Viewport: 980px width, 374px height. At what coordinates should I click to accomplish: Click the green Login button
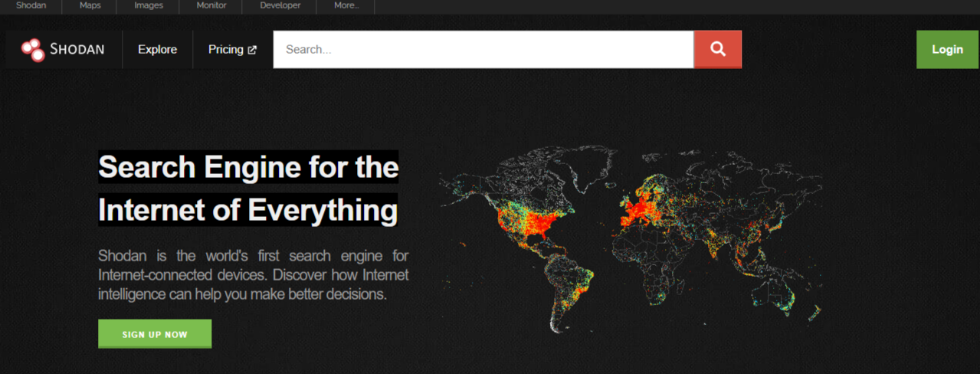[947, 49]
